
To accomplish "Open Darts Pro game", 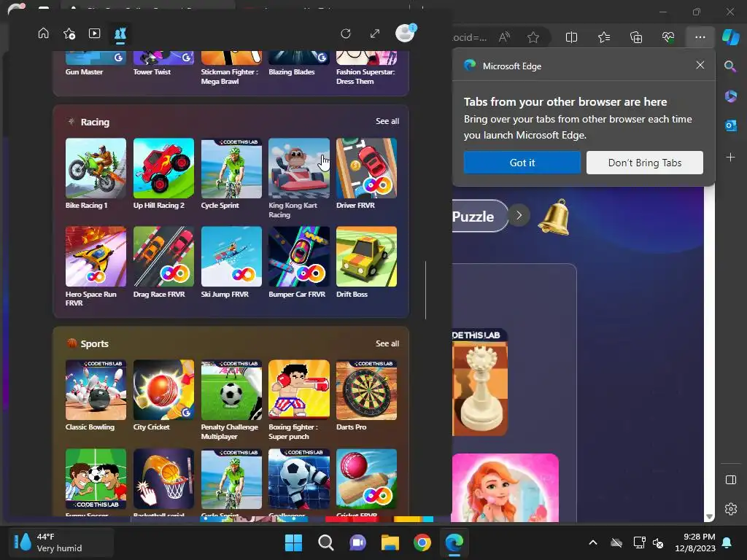I will (366, 390).
